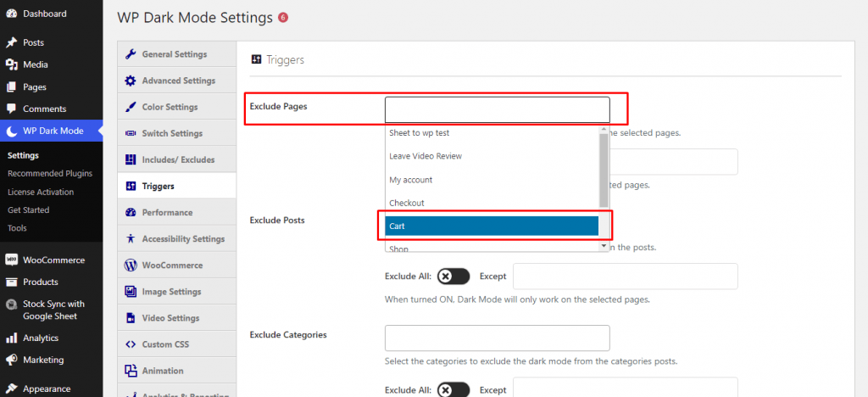
Task: Open the Triggers settings tab
Action: 176,186
